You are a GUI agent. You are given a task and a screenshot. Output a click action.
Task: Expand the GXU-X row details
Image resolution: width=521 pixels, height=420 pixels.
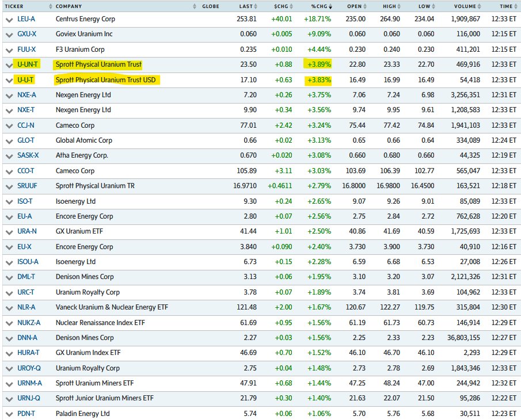9,35
